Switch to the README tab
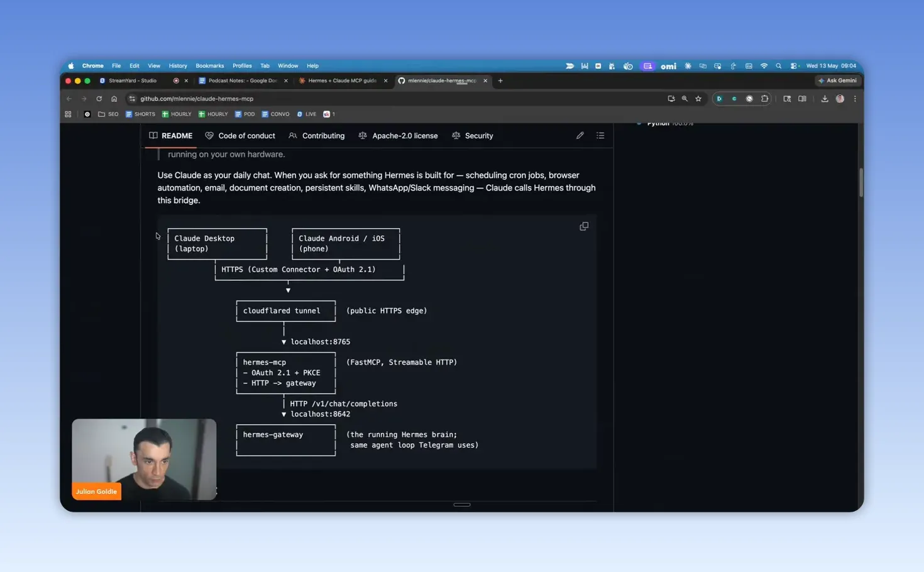Image resolution: width=924 pixels, height=572 pixels. 171,136
